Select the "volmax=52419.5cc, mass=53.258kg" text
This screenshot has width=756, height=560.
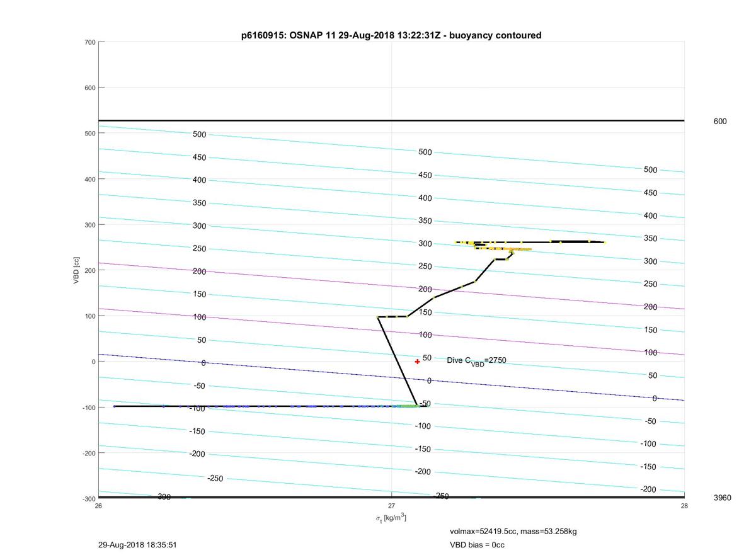coord(513,532)
